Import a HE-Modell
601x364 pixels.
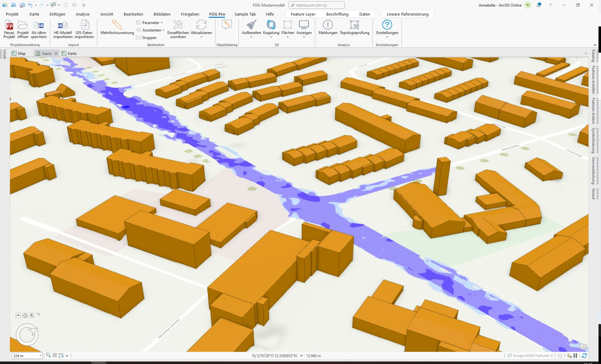(62, 29)
